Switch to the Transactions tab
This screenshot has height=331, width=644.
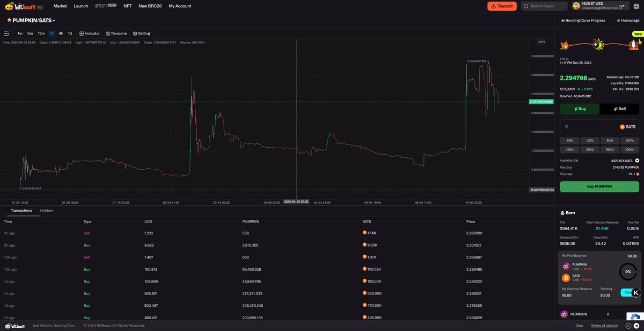click(21, 211)
